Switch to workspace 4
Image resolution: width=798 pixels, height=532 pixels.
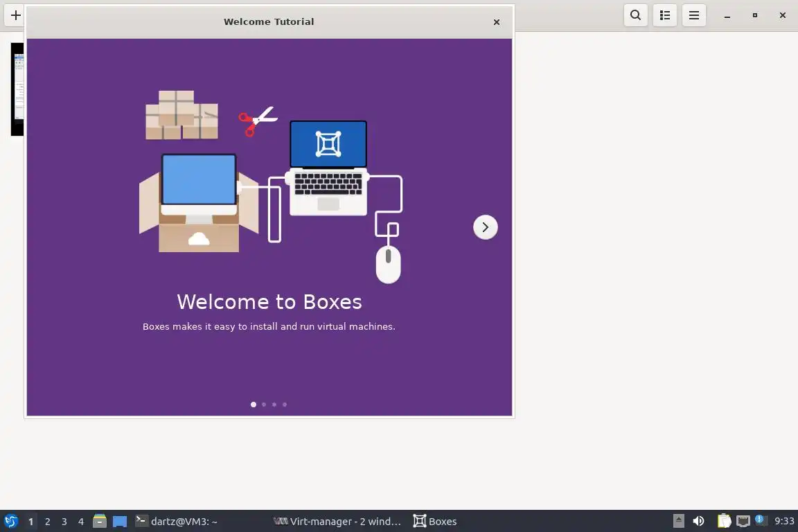[x=80, y=522]
